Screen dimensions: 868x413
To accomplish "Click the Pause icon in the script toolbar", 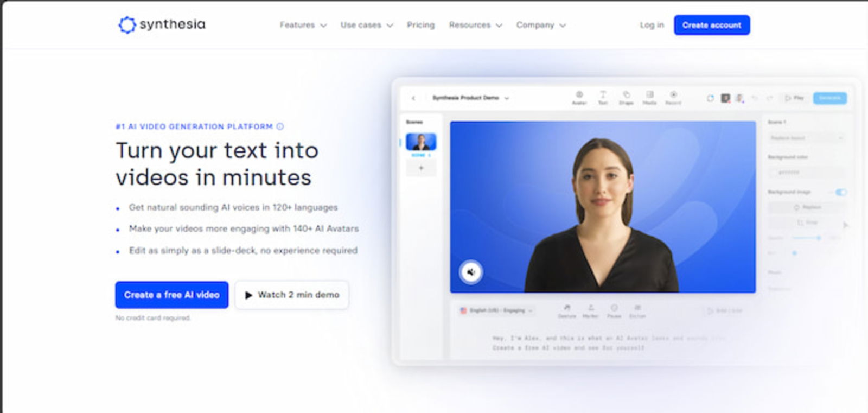I will pyautogui.click(x=614, y=311).
